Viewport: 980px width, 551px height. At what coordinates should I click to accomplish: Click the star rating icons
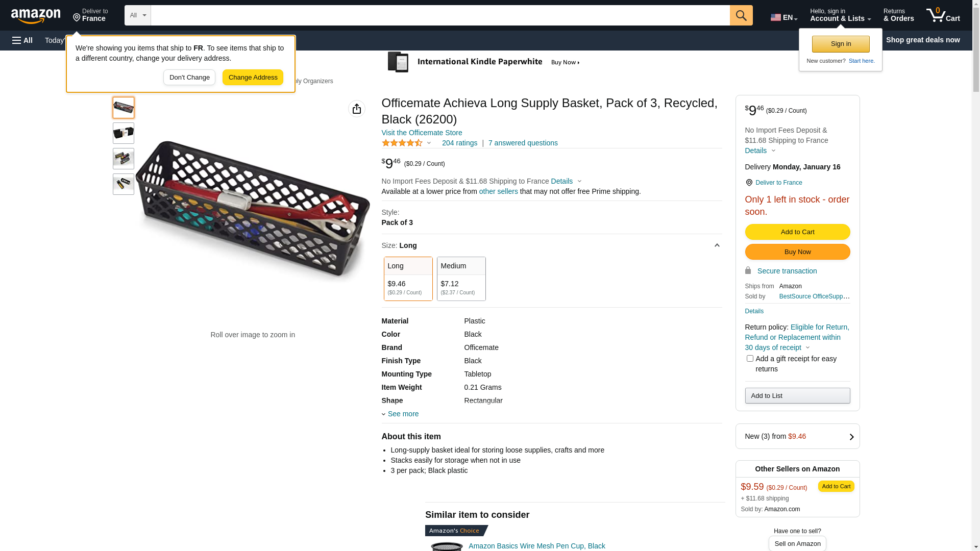(402, 143)
